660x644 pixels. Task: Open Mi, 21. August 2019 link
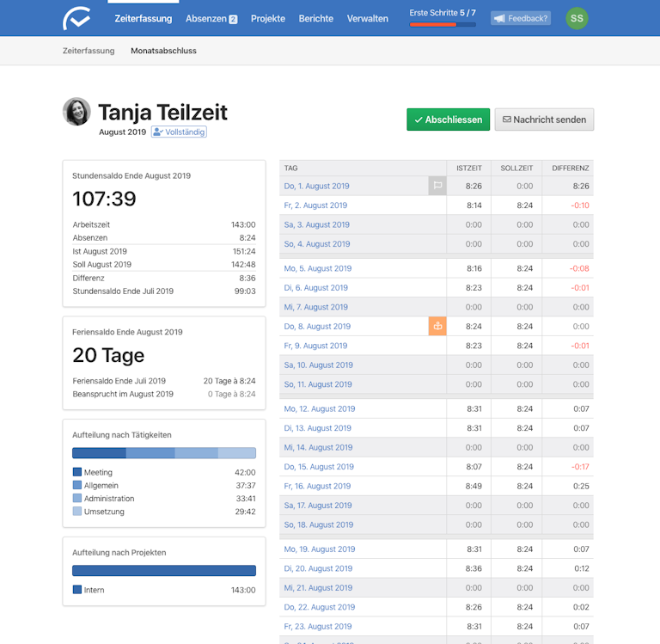[318, 588]
